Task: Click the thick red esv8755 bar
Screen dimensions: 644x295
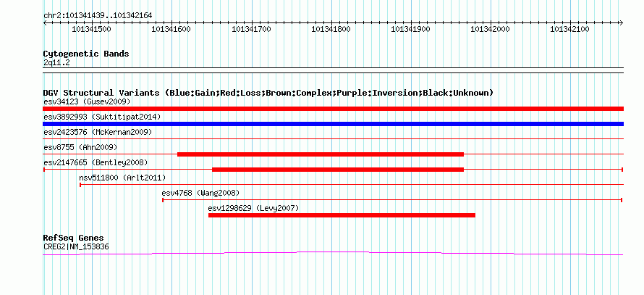Action: 321,154
